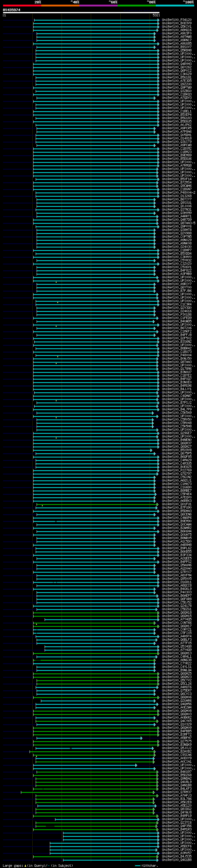Select hit UniRef100_Q4RVH3
Image resolution: width=197 pixels, height=868 pixels.
[x=176, y=64]
